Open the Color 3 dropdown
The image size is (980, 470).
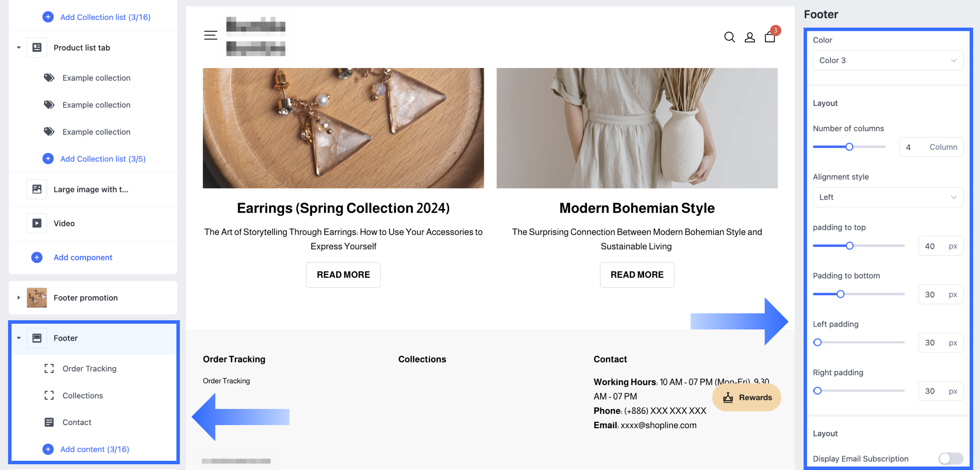(888, 60)
